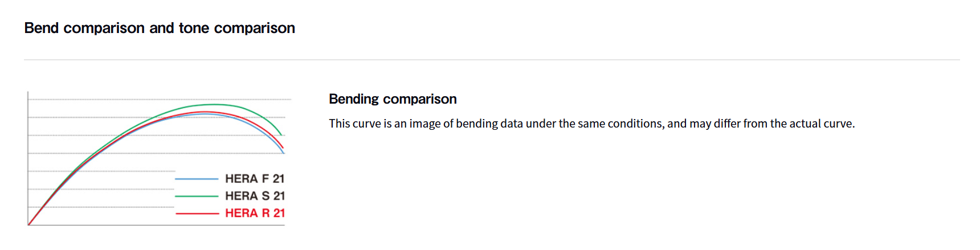Screen dimensions: 980x250
Task: Select the red HERA R 21 legend label
Action: tap(255, 213)
